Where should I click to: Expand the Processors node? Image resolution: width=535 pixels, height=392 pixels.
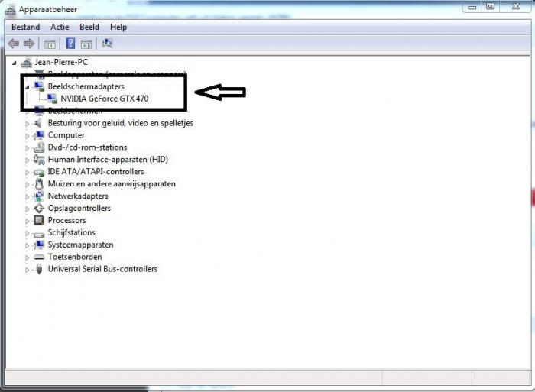[x=28, y=221]
